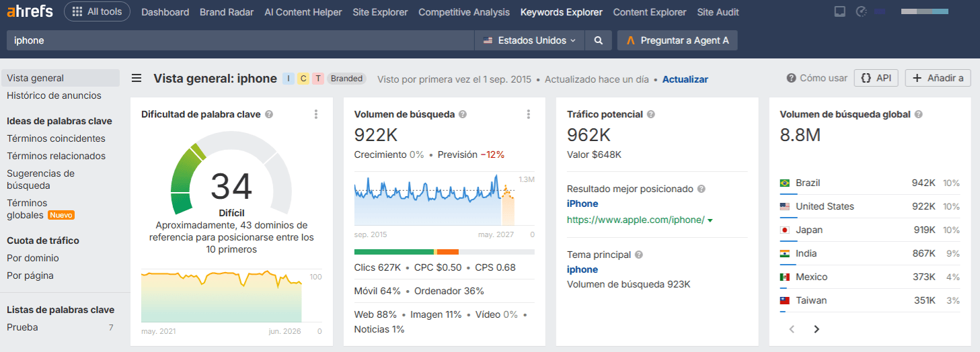The image size is (980, 352).
Task: Click the clicks distribution color bar
Action: (444, 252)
